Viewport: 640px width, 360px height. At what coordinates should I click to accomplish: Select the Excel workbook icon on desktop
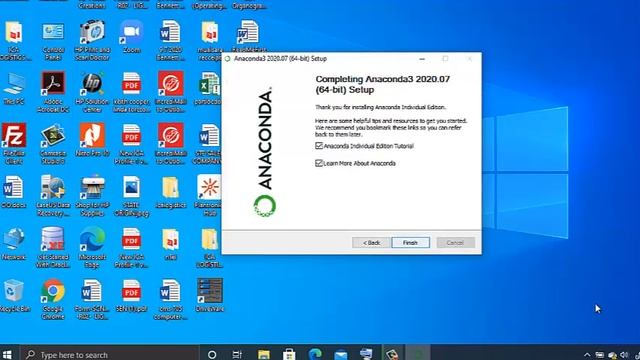pyautogui.click(x=209, y=89)
